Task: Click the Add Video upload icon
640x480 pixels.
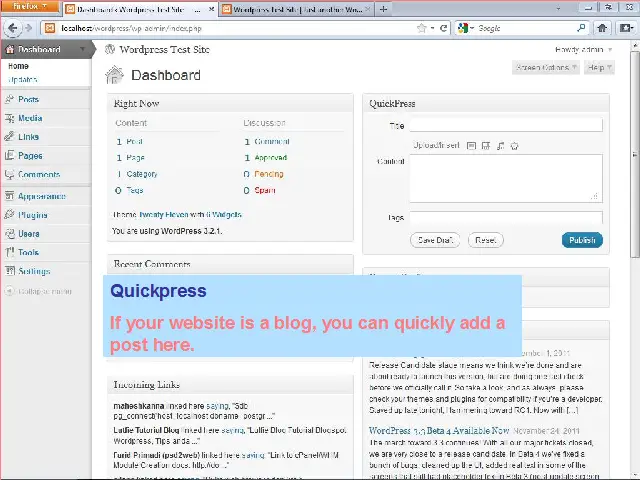Action: 486,146
